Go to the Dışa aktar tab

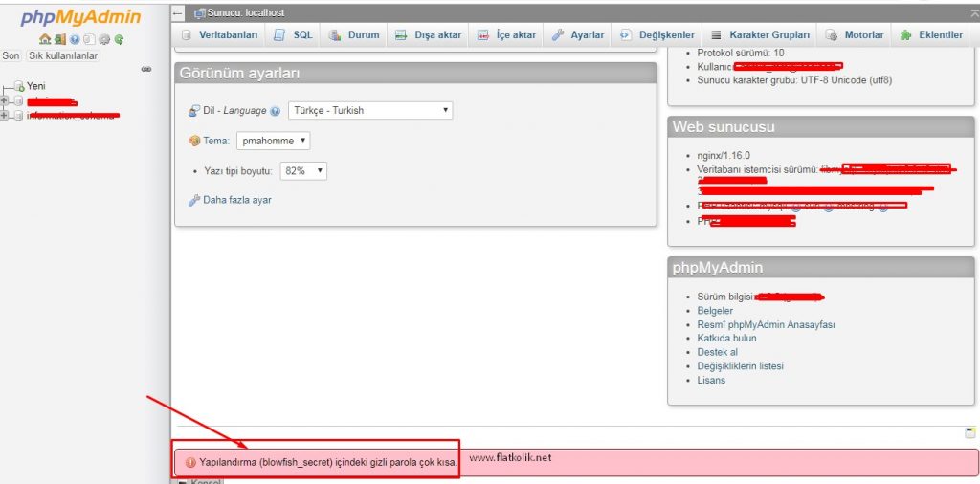pyautogui.click(x=429, y=35)
